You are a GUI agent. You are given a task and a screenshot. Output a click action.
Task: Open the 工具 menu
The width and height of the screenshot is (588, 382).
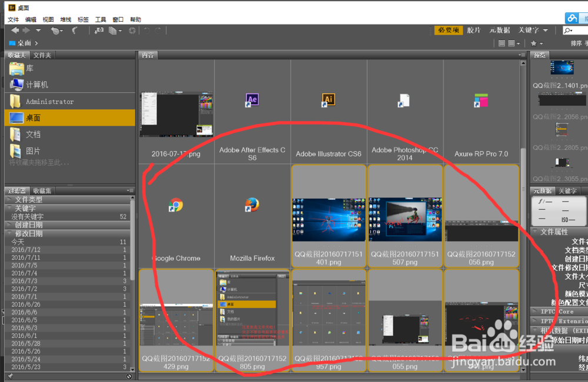[101, 19]
